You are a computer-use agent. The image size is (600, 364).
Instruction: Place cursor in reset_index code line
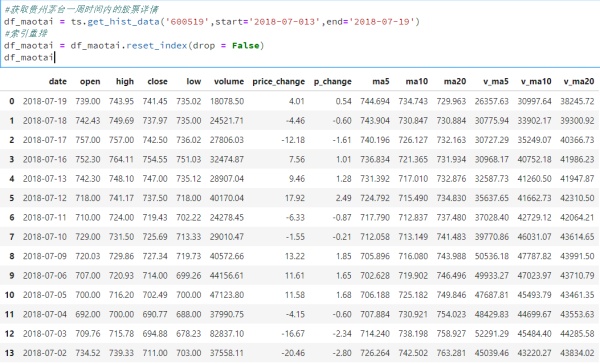tap(134, 46)
